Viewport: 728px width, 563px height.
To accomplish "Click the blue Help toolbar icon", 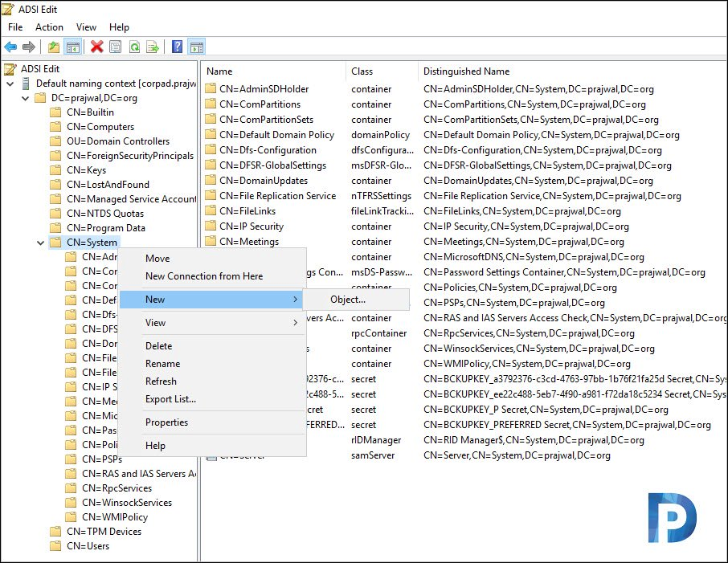I will (177, 47).
